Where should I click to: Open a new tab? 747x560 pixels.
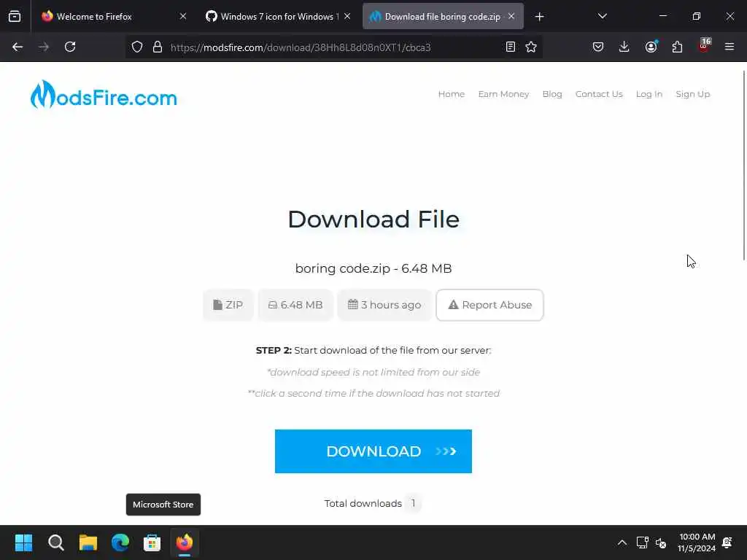tap(539, 17)
